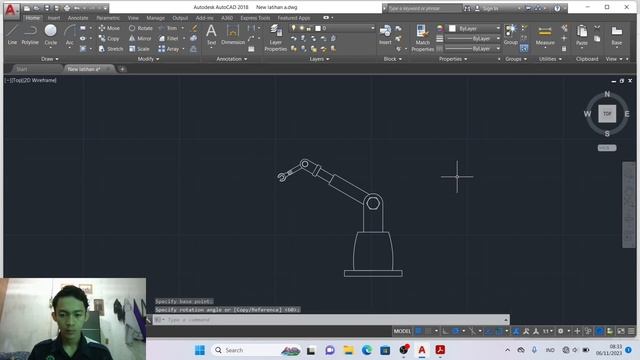Expand the Draw panel
The width and height of the screenshot is (640, 360).
49,59
